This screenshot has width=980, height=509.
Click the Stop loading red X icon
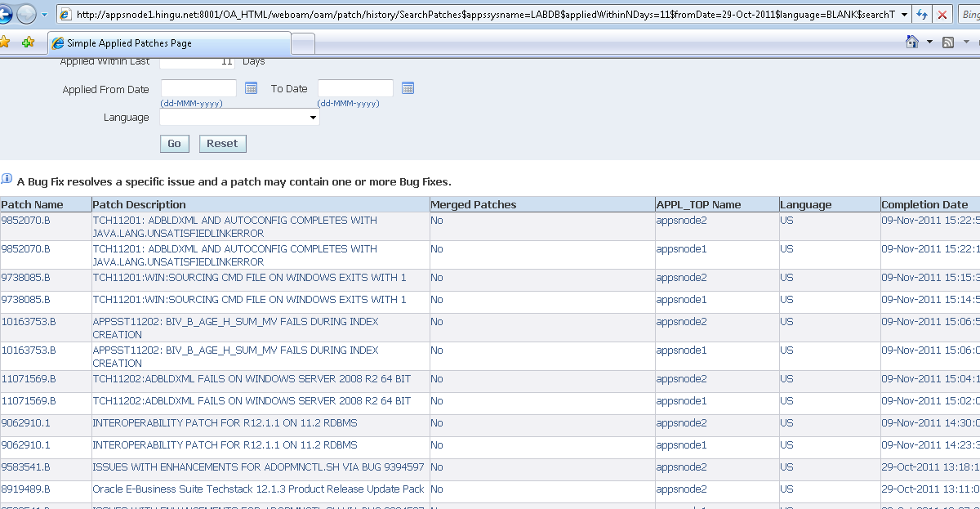click(x=942, y=15)
